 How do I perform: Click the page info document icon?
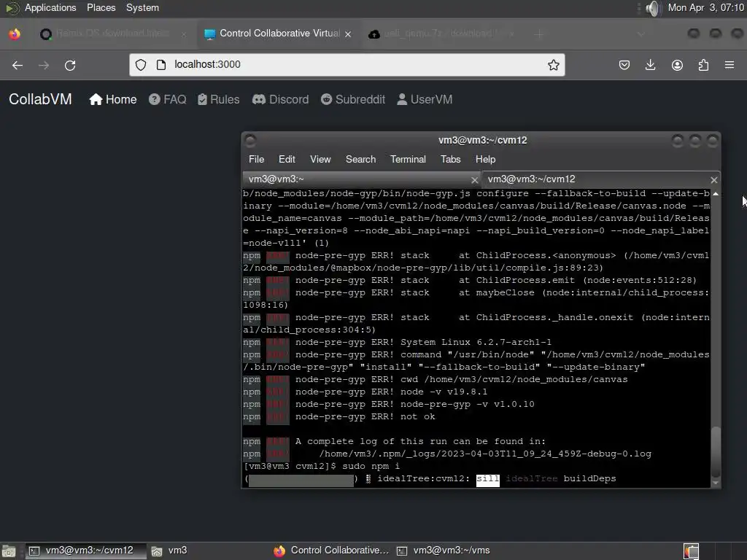point(161,65)
